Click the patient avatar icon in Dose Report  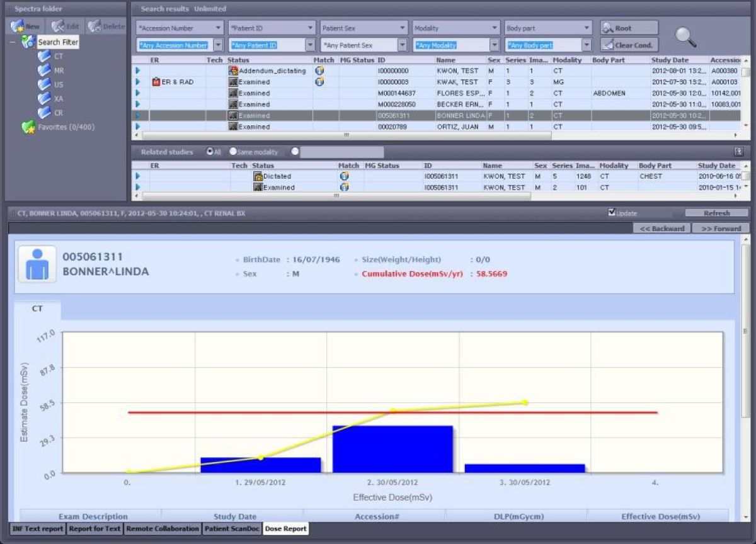pos(37,264)
